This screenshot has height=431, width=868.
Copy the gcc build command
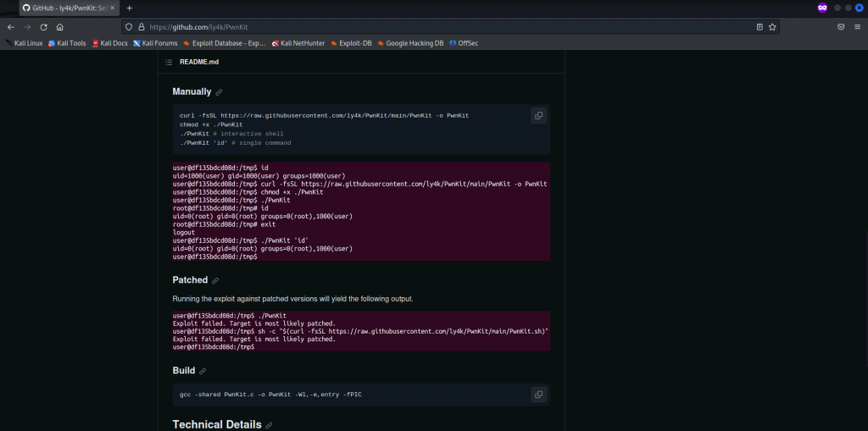tap(538, 395)
